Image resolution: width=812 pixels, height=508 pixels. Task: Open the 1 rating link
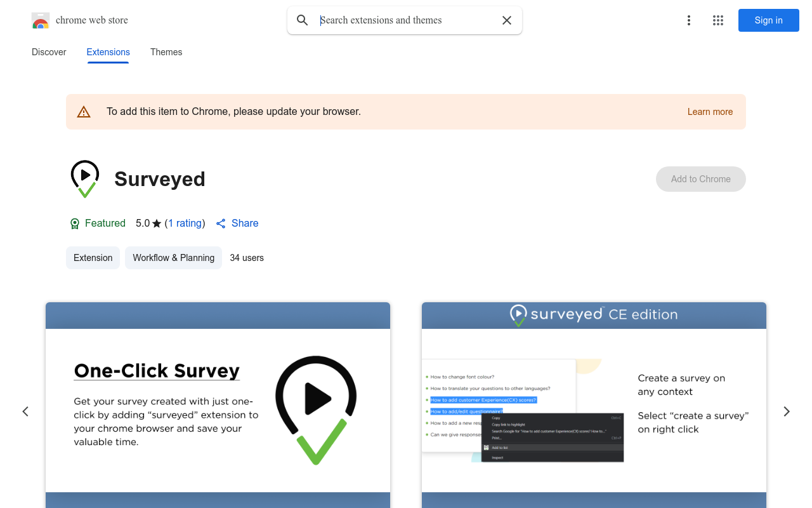coord(185,224)
